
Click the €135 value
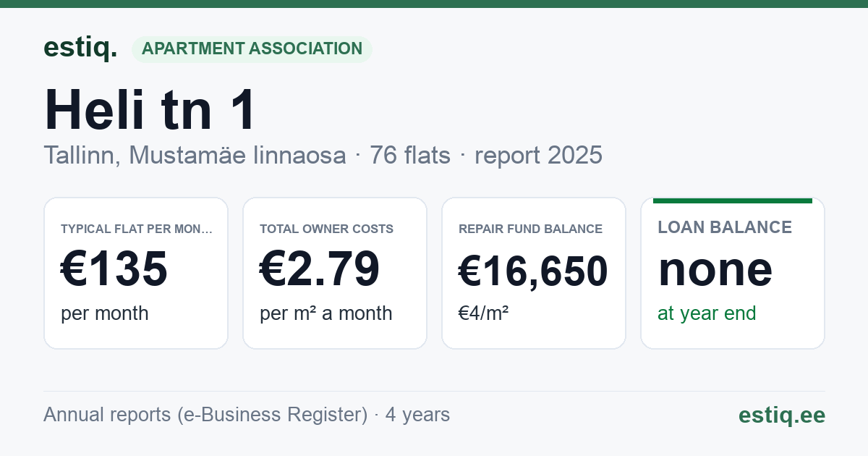click(x=114, y=269)
